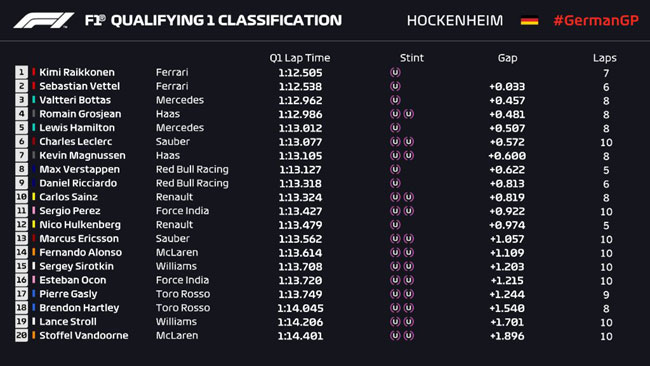Click the #GermanGP hashtag
Image resolution: width=650 pixels, height=366 pixels.
click(x=596, y=20)
